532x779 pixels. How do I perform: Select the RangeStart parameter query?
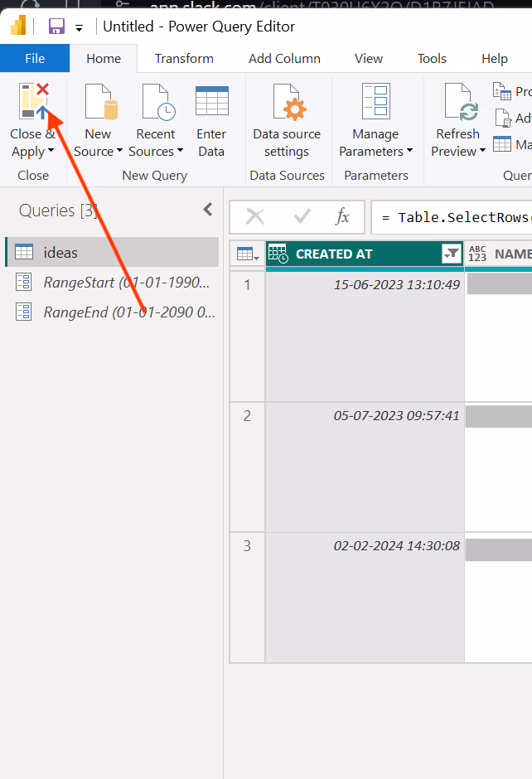tap(112, 283)
